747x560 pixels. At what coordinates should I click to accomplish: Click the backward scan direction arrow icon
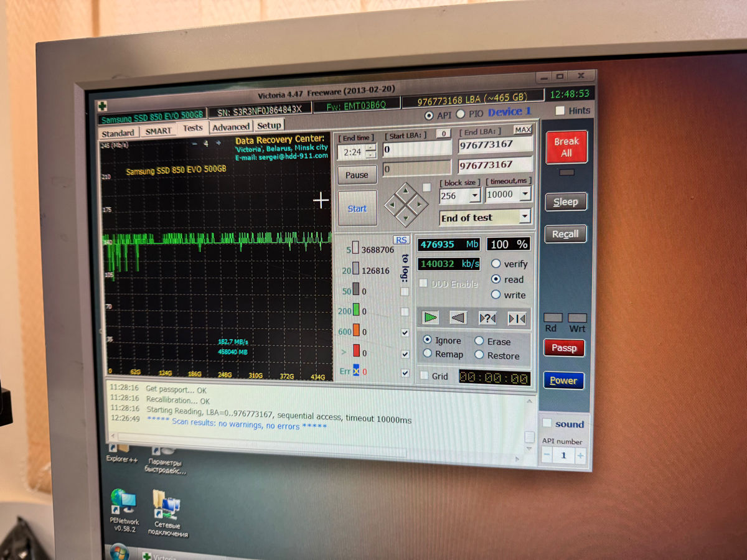click(458, 319)
